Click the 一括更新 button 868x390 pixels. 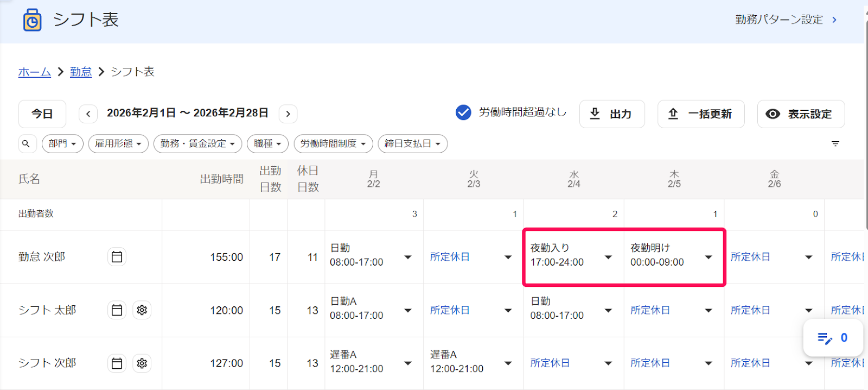pos(701,114)
